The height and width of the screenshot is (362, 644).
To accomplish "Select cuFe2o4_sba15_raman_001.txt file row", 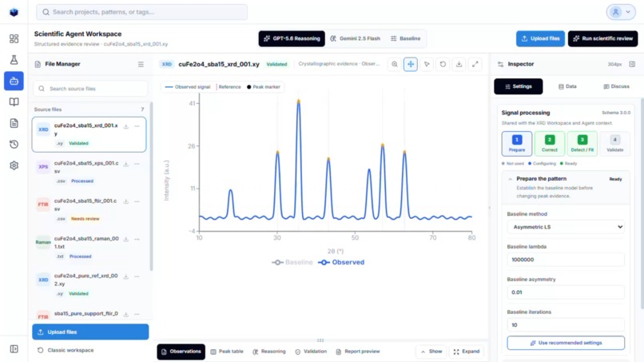I will (89, 247).
